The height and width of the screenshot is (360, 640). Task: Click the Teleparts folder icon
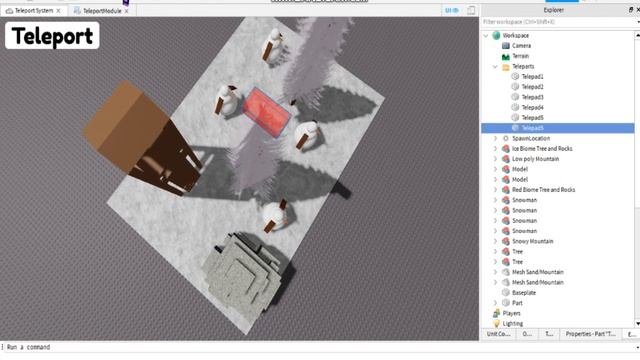pyautogui.click(x=506, y=67)
